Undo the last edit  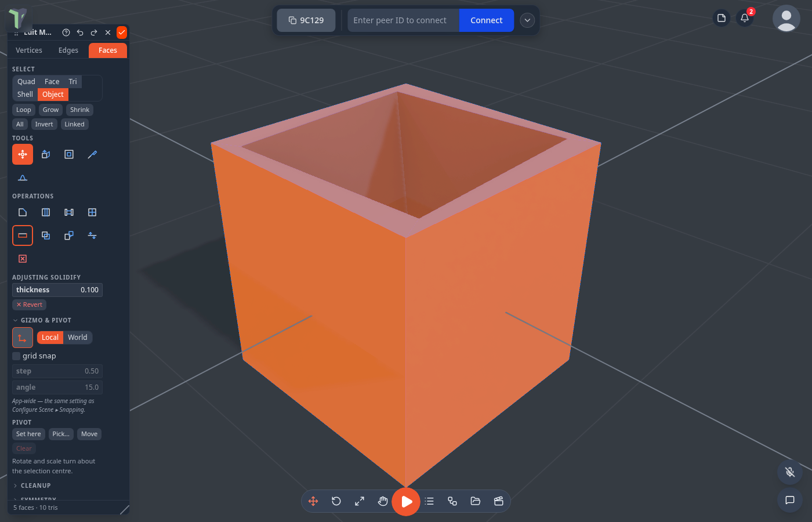[80, 32]
